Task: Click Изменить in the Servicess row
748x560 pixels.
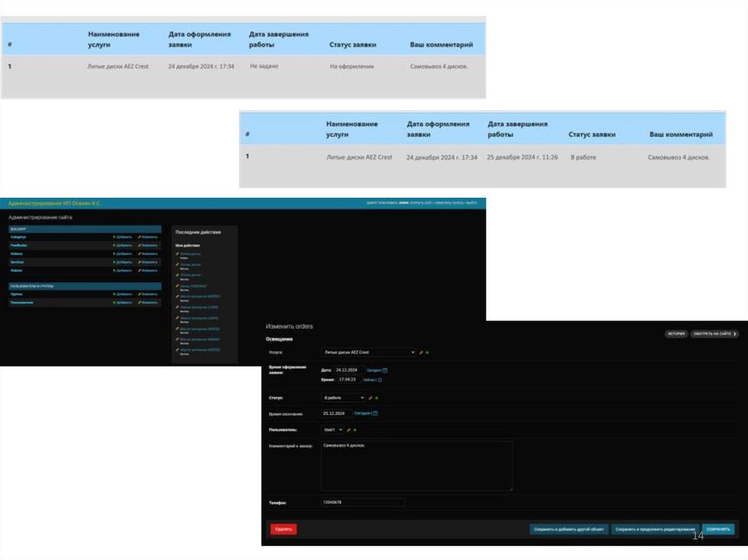Action: [x=148, y=262]
